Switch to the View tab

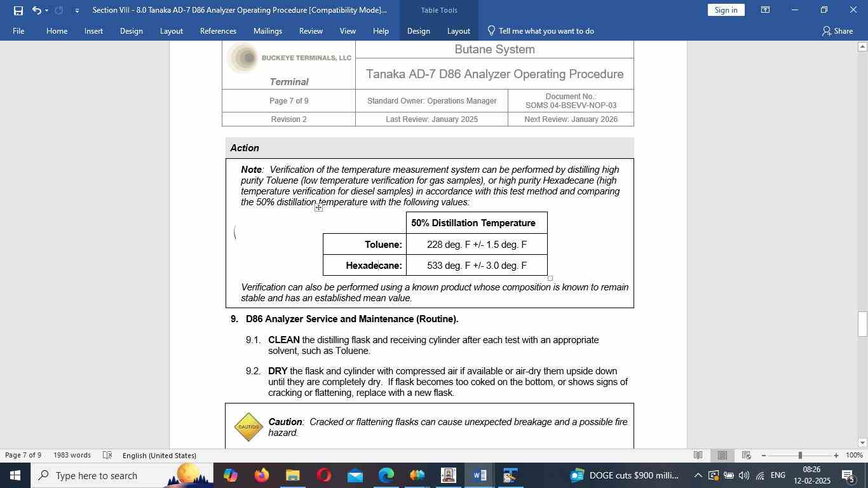(348, 30)
